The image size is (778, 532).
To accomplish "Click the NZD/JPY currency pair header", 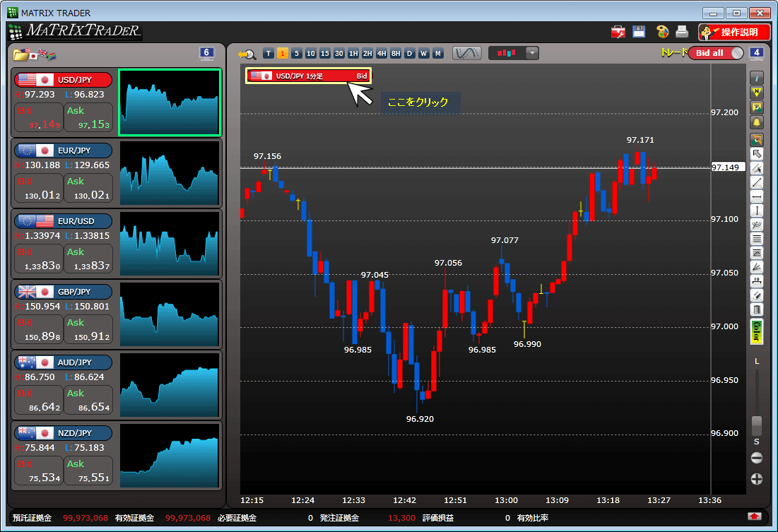I will pyautogui.click(x=63, y=433).
